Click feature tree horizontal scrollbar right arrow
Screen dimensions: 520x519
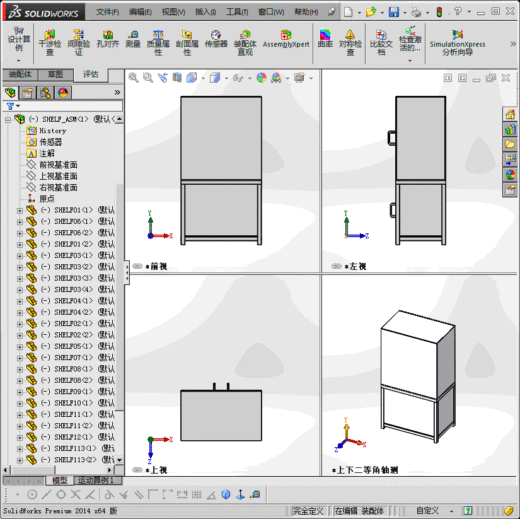[110, 470]
